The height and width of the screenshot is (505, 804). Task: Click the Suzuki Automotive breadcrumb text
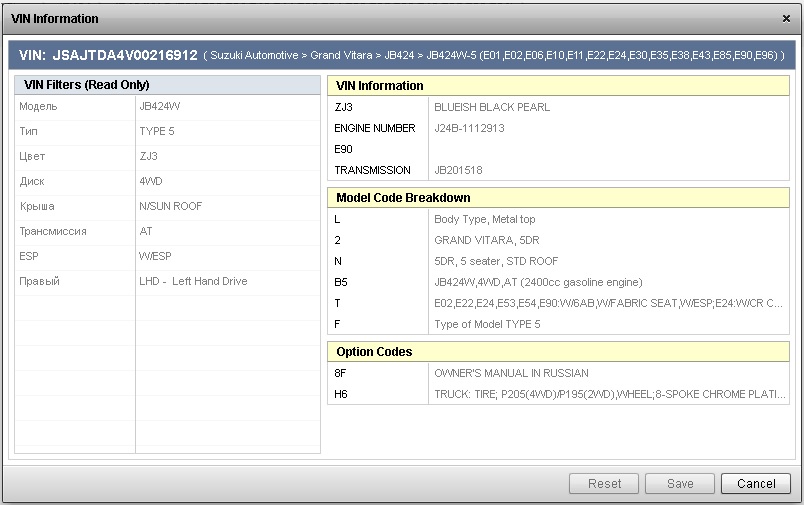[254, 55]
